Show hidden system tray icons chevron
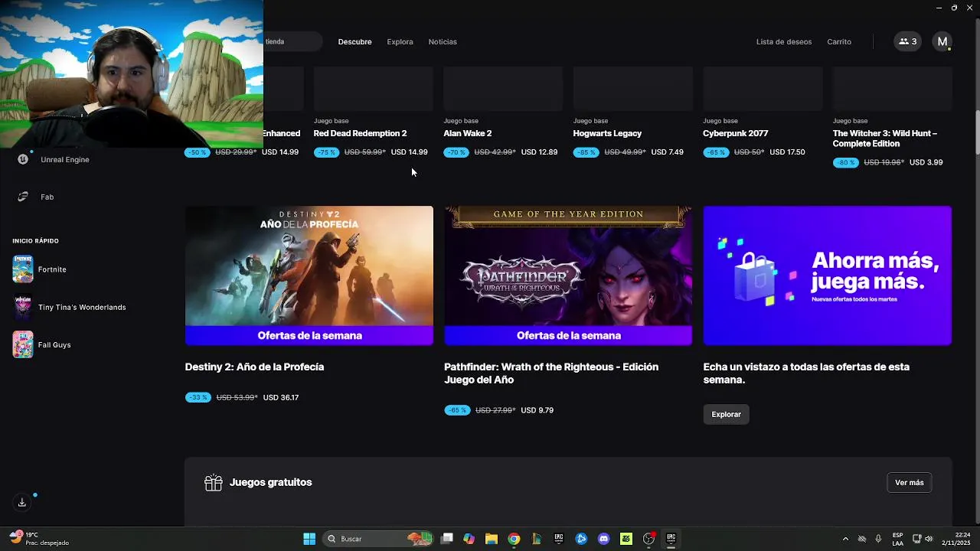This screenshot has width=980, height=551. (845, 539)
